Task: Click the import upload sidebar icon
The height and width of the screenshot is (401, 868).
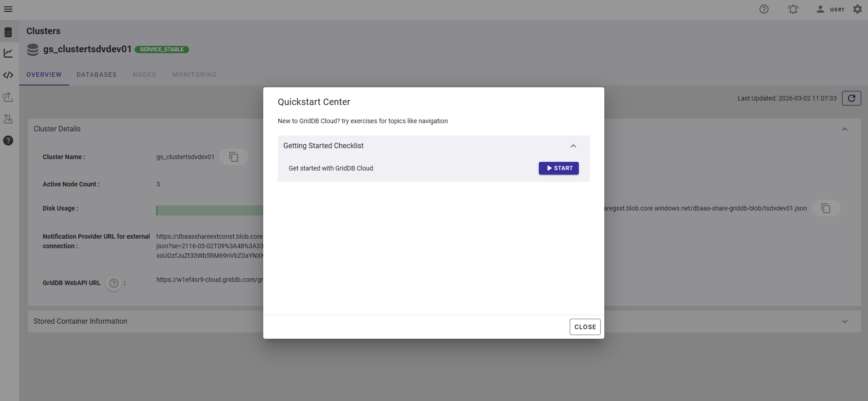Action: (x=8, y=97)
